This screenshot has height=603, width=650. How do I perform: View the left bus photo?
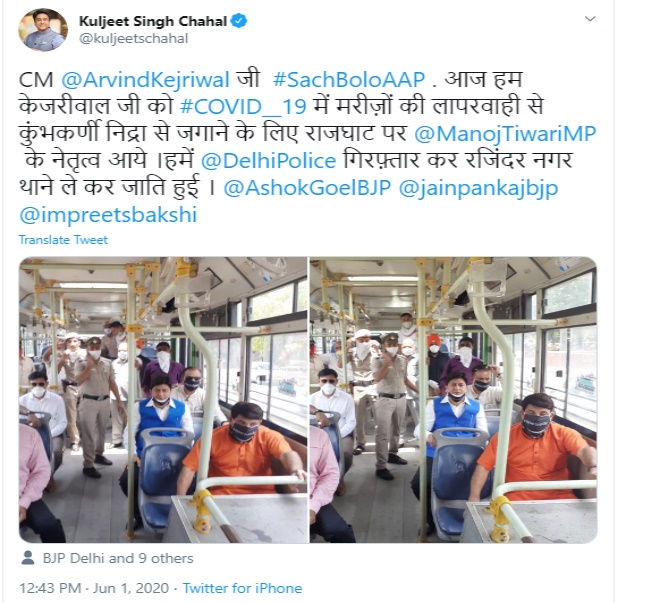(163, 400)
